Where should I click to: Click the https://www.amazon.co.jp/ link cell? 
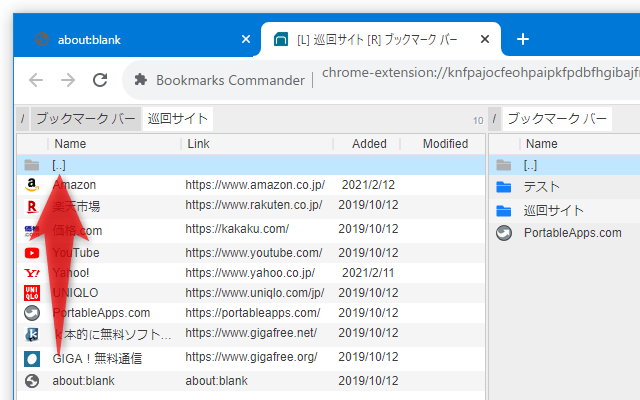(255, 185)
